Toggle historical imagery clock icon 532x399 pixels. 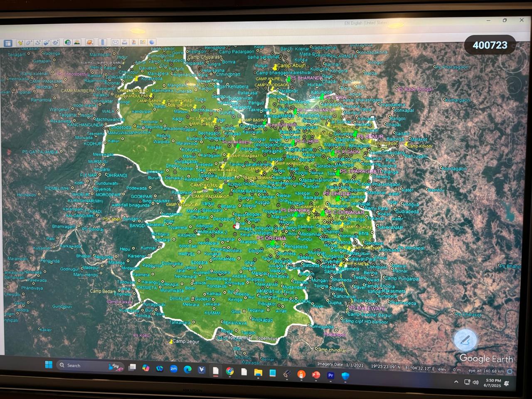click(68, 42)
